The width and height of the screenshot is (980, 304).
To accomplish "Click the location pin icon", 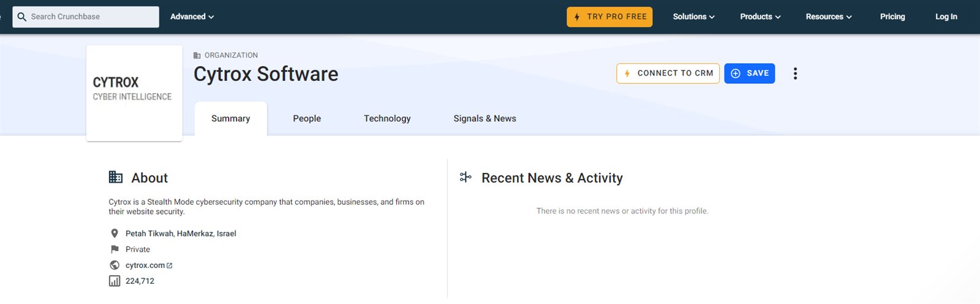I will [x=115, y=234].
